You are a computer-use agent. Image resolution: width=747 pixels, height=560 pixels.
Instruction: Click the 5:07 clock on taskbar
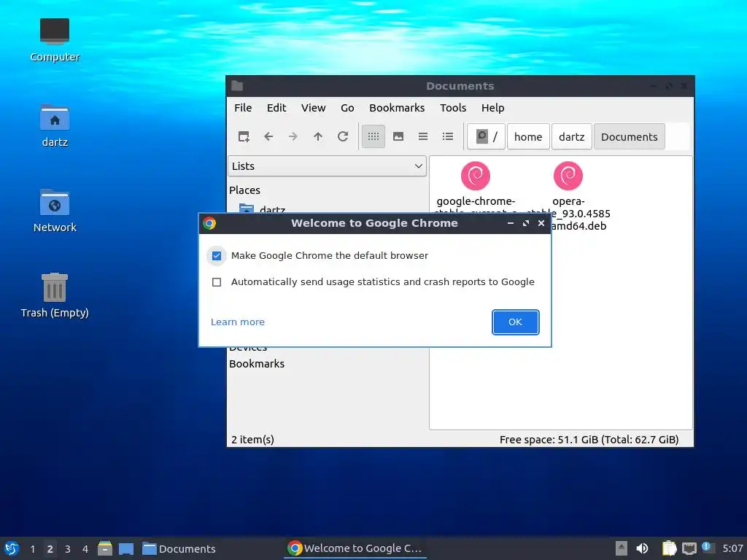coord(732,548)
